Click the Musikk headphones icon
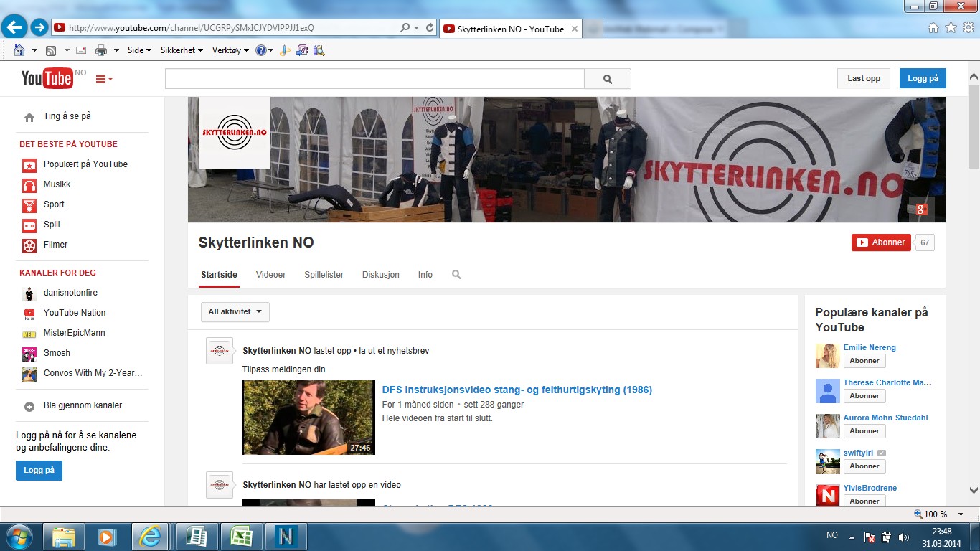Screen dimensions: 980x551 (29, 184)
